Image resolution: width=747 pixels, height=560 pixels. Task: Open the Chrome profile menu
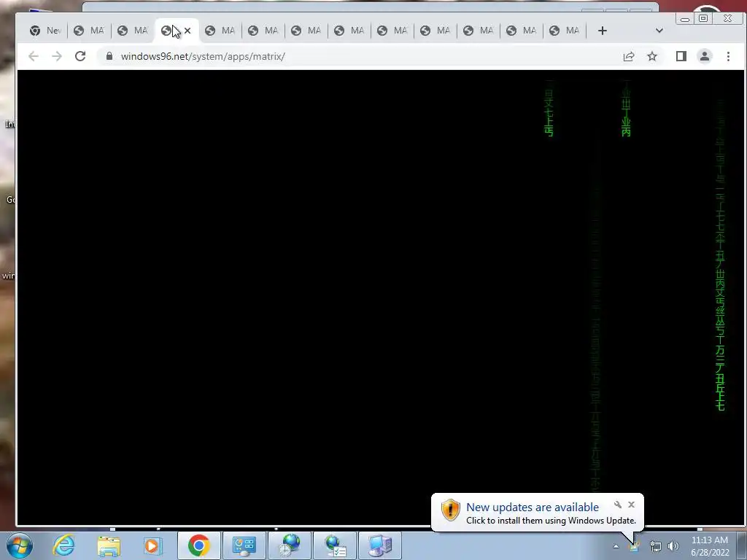click(x=705, y=56)
